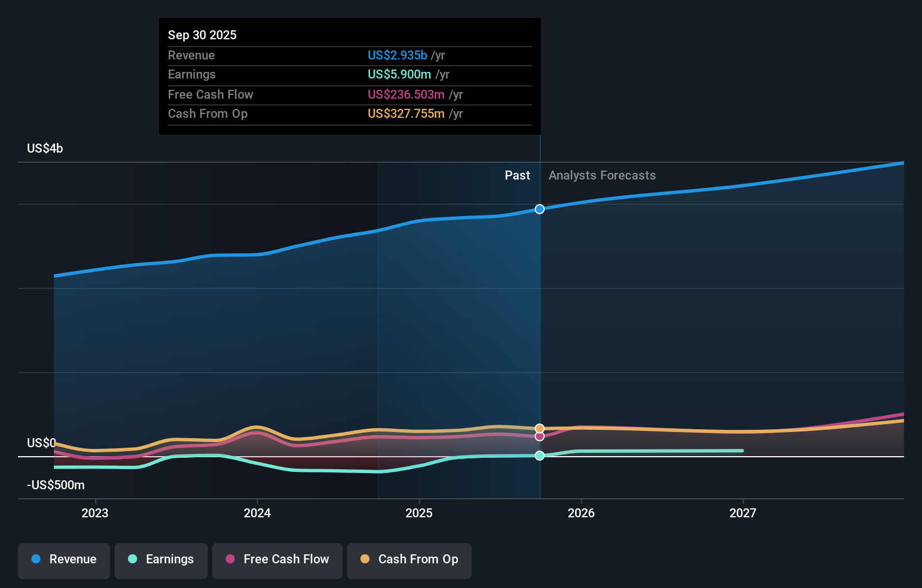The height and width of the screenshot is (588, 922).
Task: Toggle the Earnings series visibility
Action: click(x=161, y=559)
